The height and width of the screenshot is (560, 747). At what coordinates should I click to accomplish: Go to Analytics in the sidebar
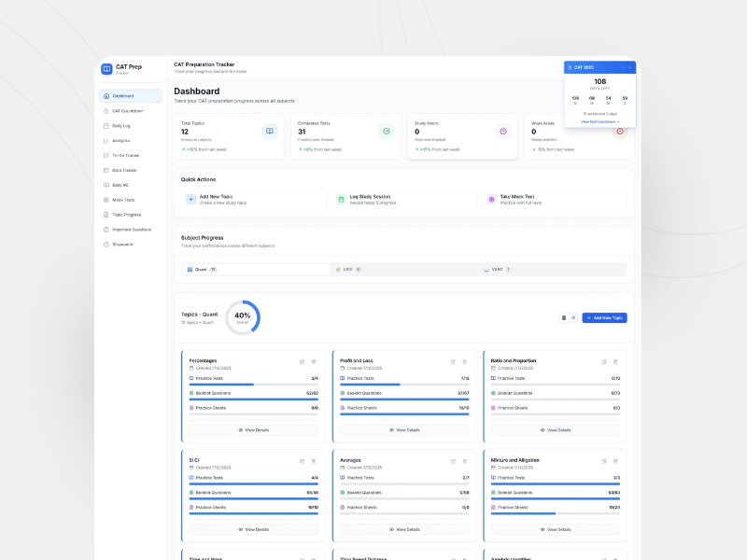click(120, 140)
